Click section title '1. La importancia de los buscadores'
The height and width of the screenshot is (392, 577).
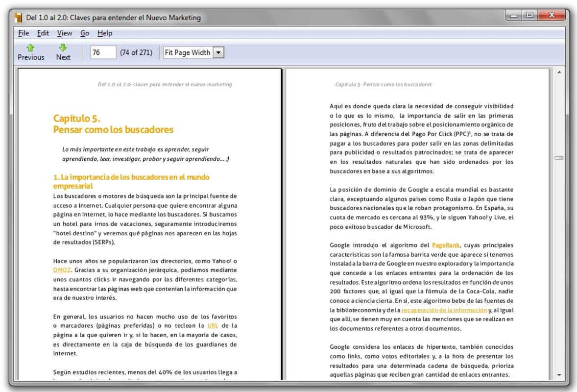click(x=131, y=181)
